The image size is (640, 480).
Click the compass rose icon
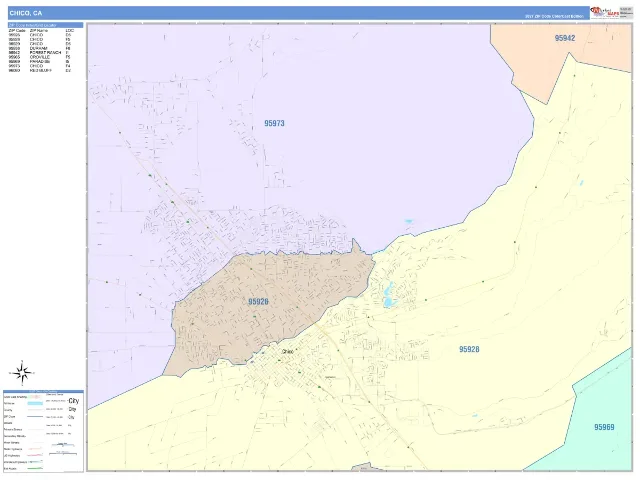click(x=22, y=373)
